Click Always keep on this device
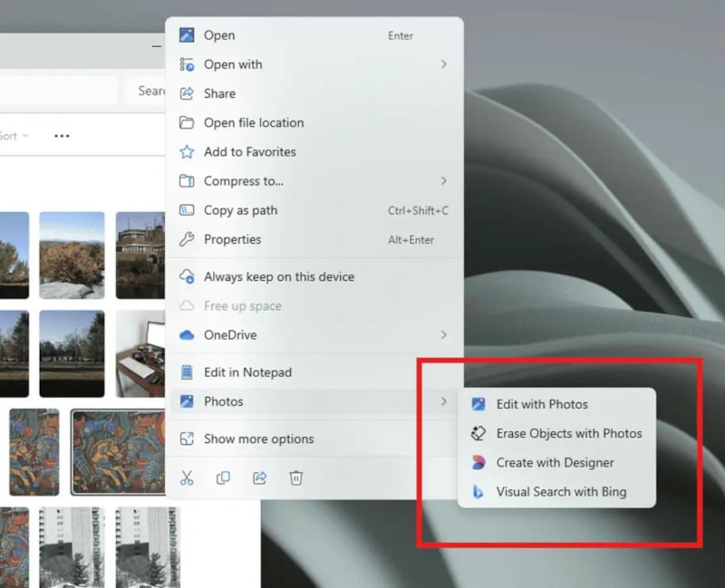Image resolution: width=725 pixels, height=588 pixels. click(x=278, y=277)
